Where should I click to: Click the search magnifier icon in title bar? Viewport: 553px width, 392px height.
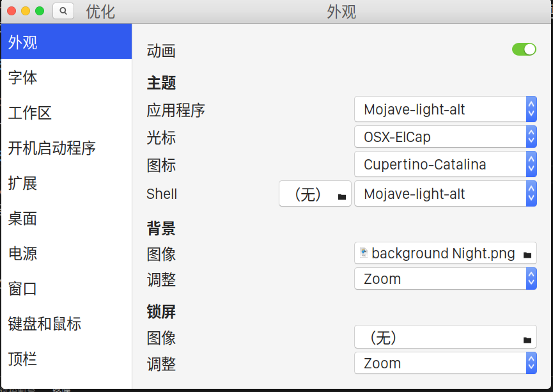coord(63,11)
